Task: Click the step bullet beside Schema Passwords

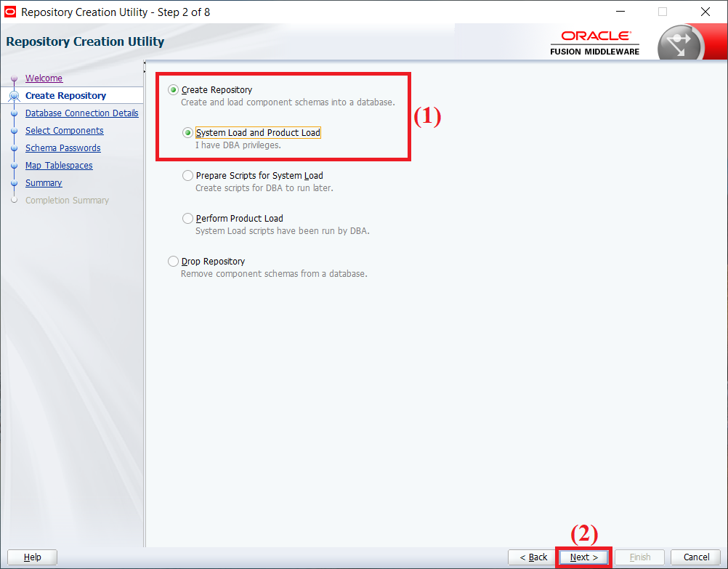Action: coord(15,148)
